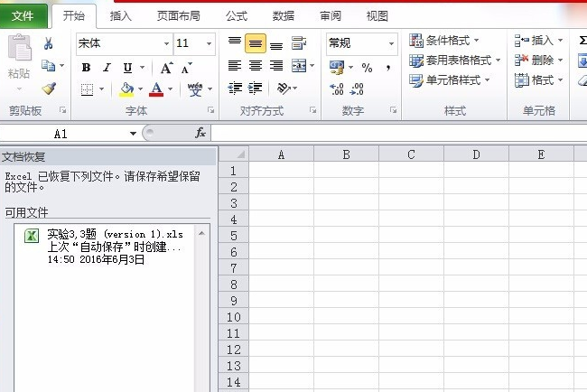Screen dimensions: 587x392
Task: Switch to 审阅 tab
Action: coord(331,15)
